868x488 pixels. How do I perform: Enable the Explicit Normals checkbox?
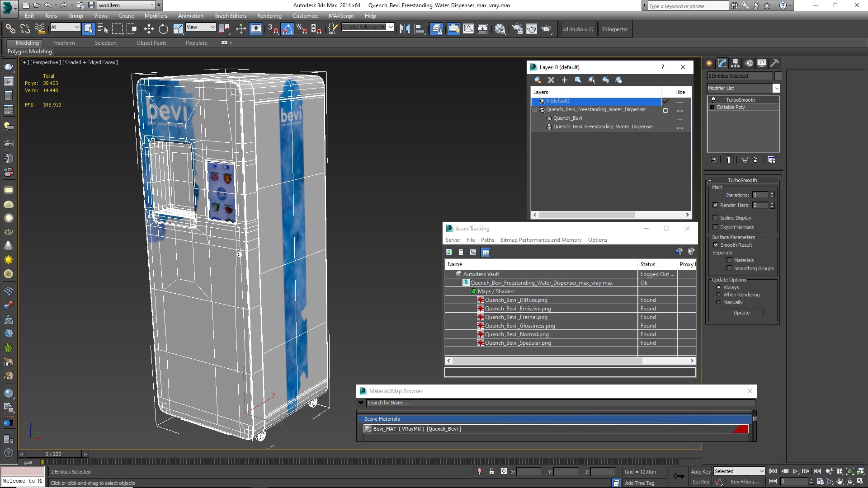coord(715,227)
